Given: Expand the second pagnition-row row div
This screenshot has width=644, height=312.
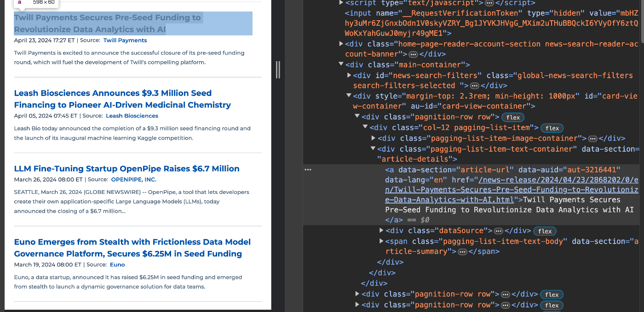Looking at the screenshot, I should coord(357,294).
